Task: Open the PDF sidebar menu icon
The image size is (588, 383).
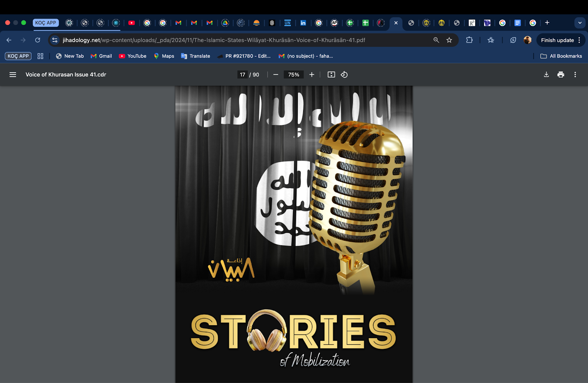Action: click(x=12, y=75)
